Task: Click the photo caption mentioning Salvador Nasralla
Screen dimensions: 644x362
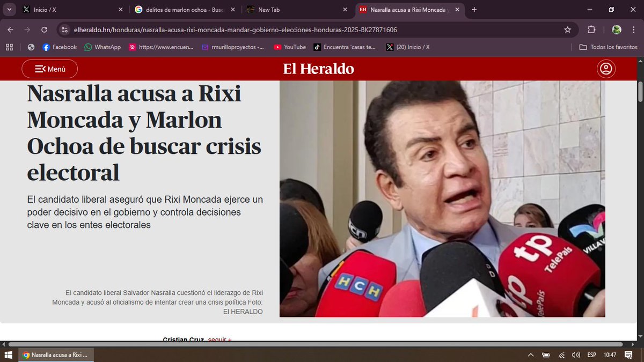Action: 157,302
